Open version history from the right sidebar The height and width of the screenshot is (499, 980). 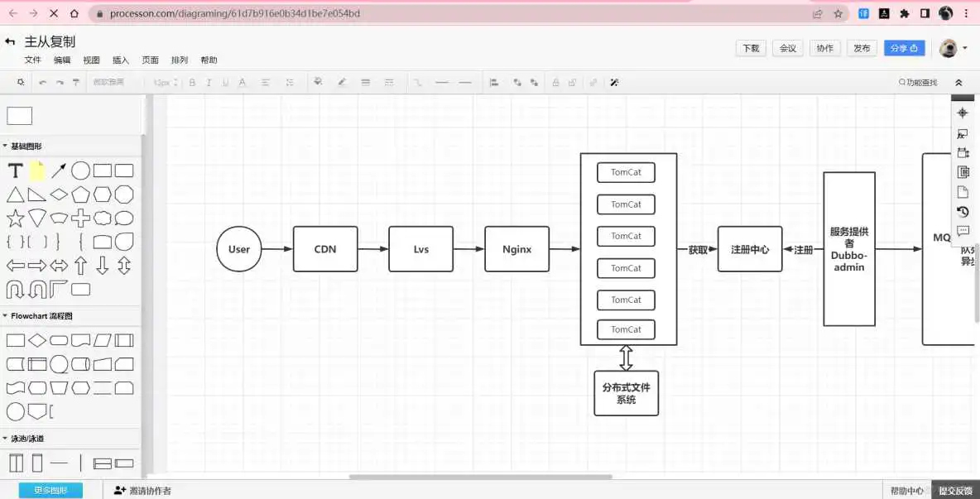click(963, 211)
